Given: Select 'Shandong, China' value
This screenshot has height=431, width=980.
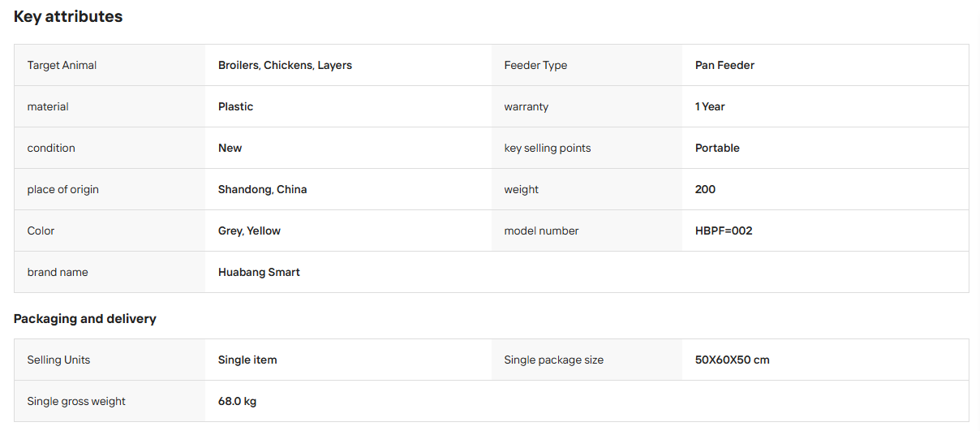Looking at the screenshot, I should [x=262, y=189].
